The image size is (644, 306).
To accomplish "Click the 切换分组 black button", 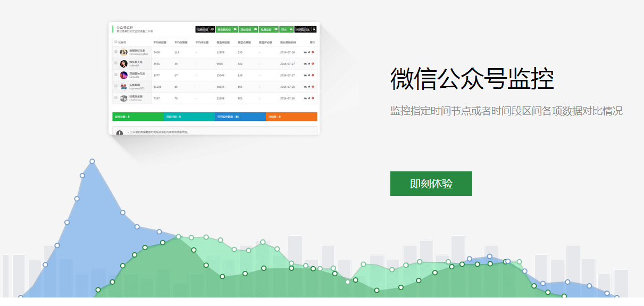I will tap(205, 29).
